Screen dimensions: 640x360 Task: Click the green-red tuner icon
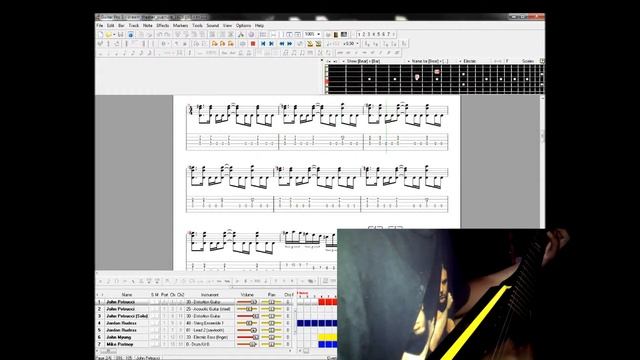tap(242, 35)
